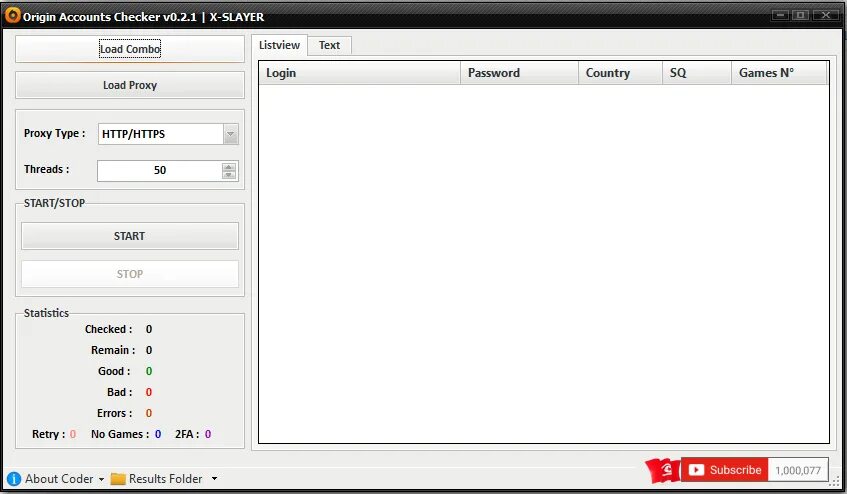Click the Remain count value
Image resolution: width=847 pixels, height=494 pixels.
tap(149, 350)
